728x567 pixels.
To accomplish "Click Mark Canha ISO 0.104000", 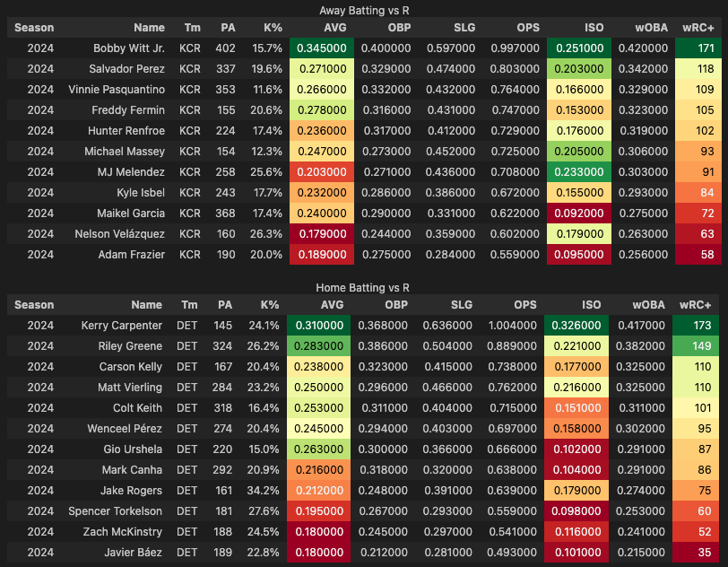I will pyautogui.click(x=576, y=470).
